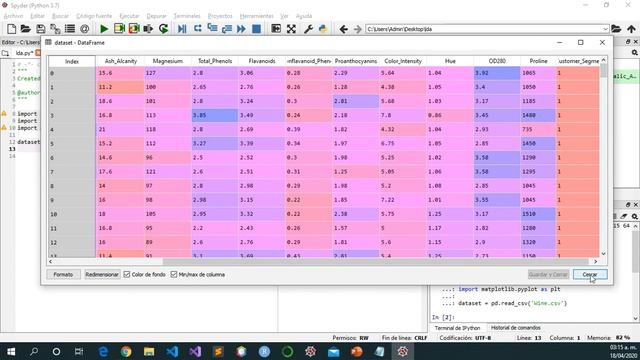
Task: Close the lda.py editor tab
Action: [x=38, y=53]
